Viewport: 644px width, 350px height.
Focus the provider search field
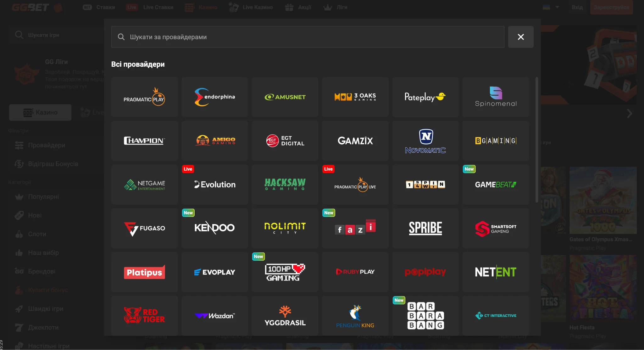tap(308, 37)
